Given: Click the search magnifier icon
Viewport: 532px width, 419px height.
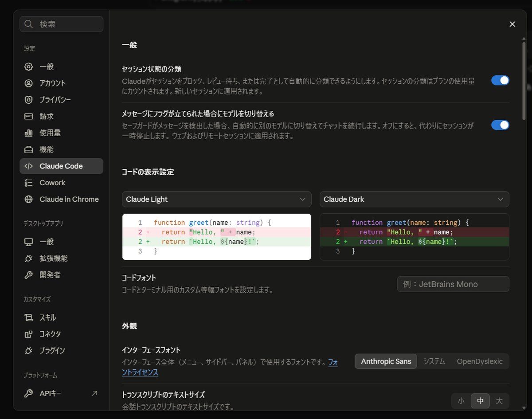Looking at the screenshot, I should (29, 24).
